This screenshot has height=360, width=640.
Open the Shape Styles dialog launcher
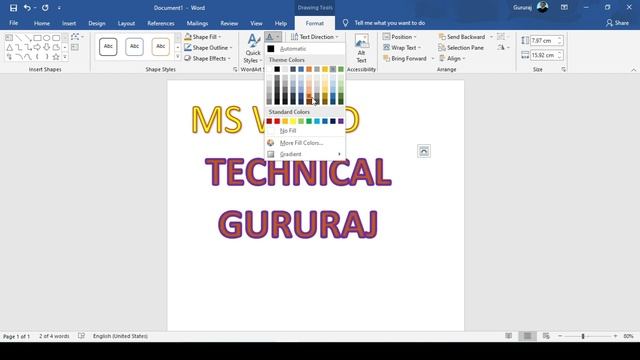[x=235, y=69]
